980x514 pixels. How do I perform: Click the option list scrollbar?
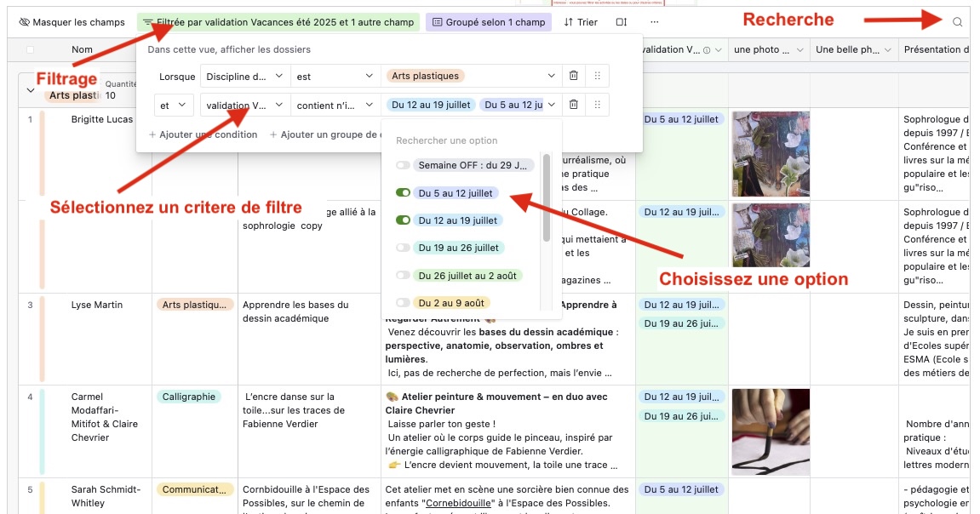[547, 197]
